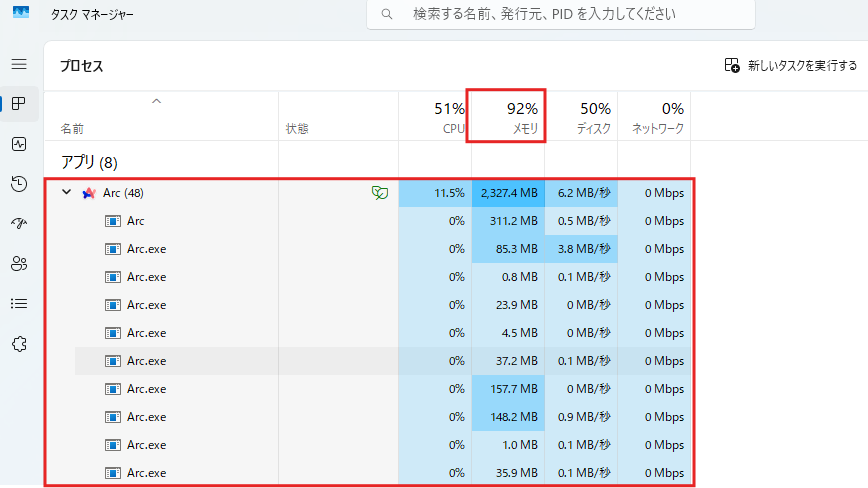Sort by the 51% CPU column header
868x488 pixels.
pos(435,116)
